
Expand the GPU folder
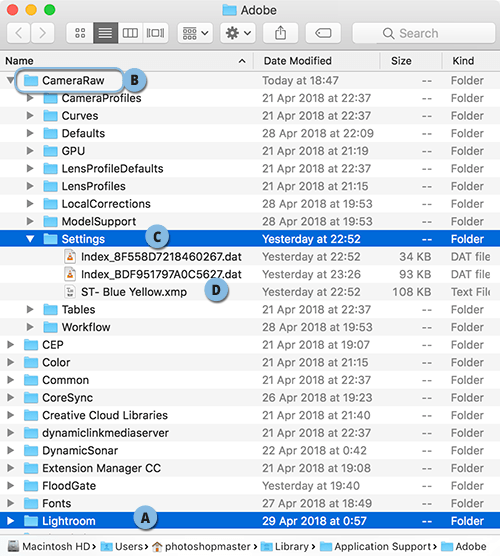point(30,151)
